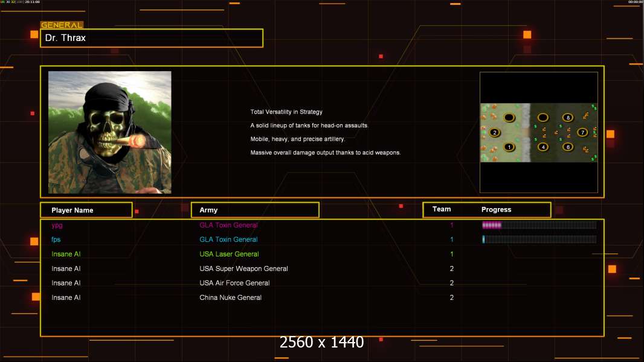
Task: Click team number 2 in China Nuke row
Action: point(452,297)
